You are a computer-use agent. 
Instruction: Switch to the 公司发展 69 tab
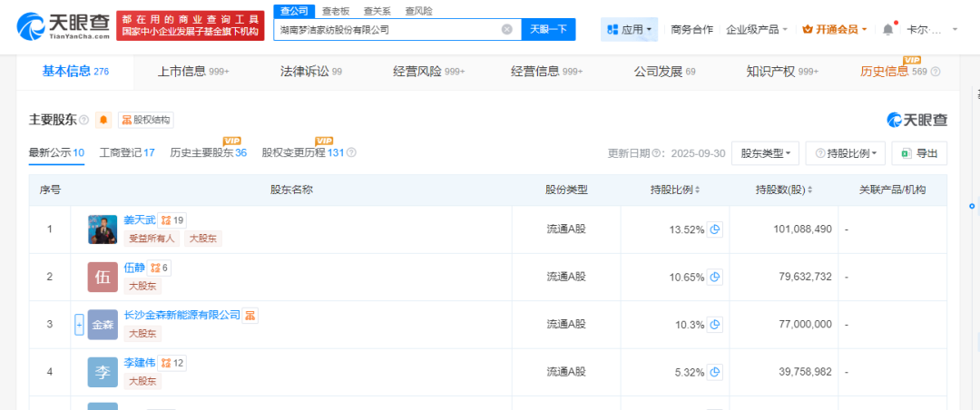(x=664, y=72)
